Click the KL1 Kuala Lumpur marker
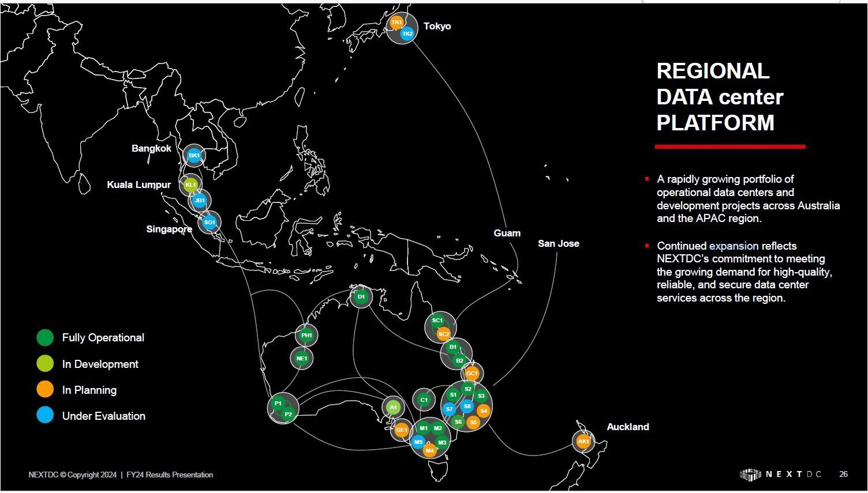The height and width of the screenshot is (493, 868). pyautogui.click(x=191, y=185)
